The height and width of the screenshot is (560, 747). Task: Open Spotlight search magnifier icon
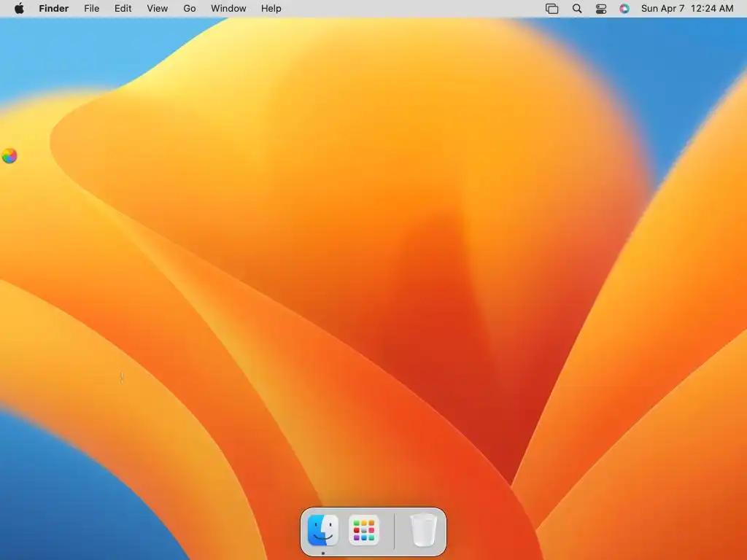[x=577, y=9]
